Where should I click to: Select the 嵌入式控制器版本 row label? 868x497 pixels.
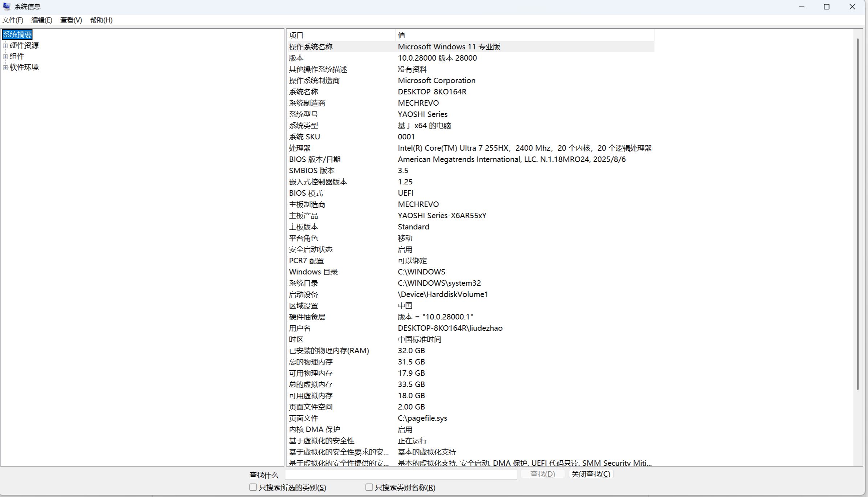click(318, 182)
